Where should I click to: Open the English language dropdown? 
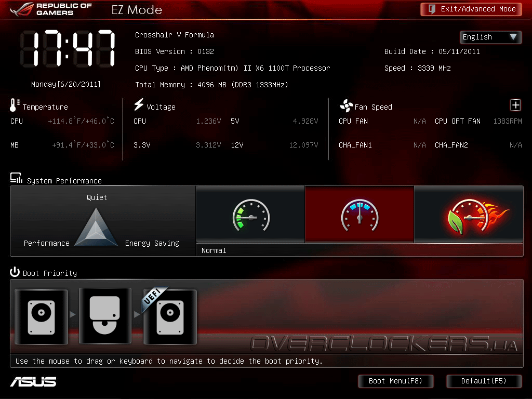[x=490, y=37]
